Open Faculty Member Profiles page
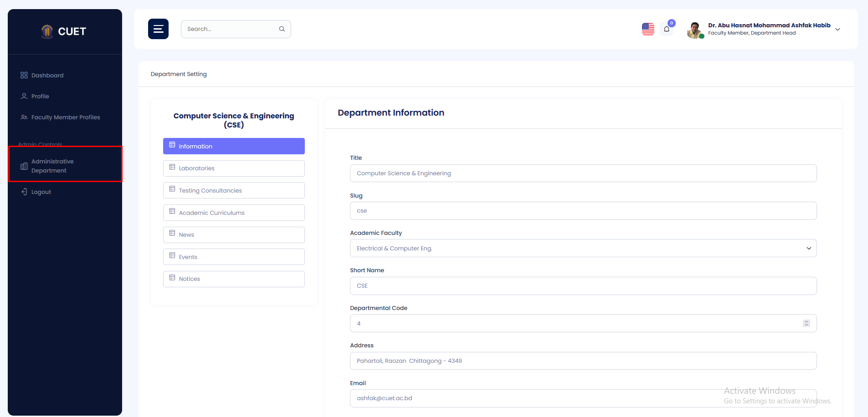 click(x=65, y=117)
